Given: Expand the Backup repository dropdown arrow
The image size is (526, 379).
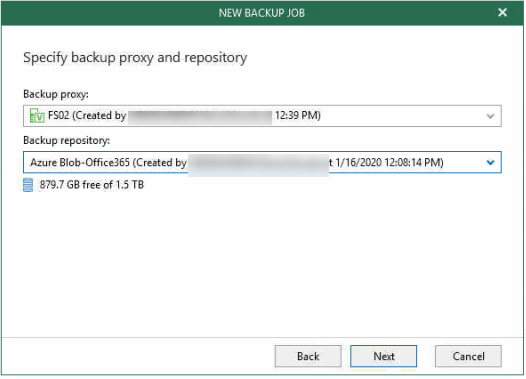Looking at the screenshot, I should click(x=491, y=163).
